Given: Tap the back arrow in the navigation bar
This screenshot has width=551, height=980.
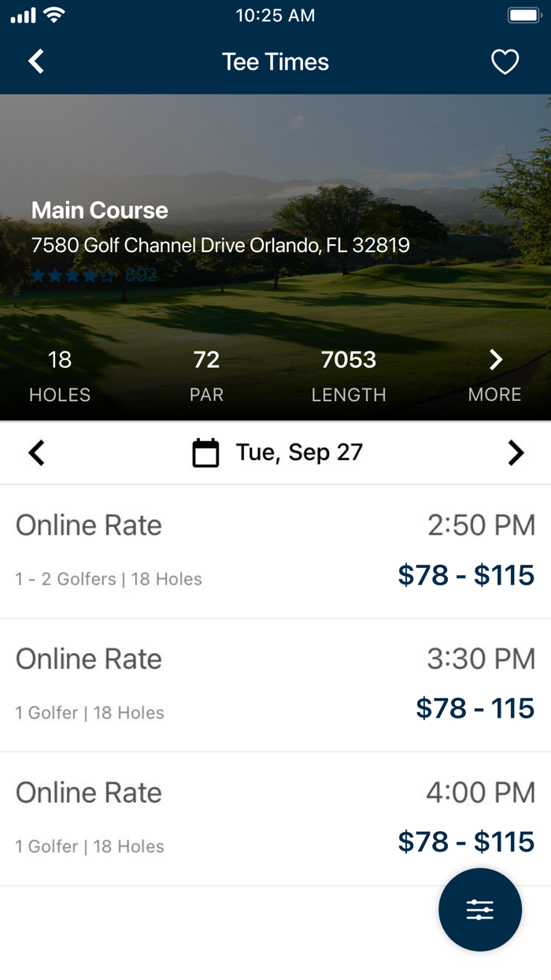Looking at the screenshot, I should tap(35, 61).
